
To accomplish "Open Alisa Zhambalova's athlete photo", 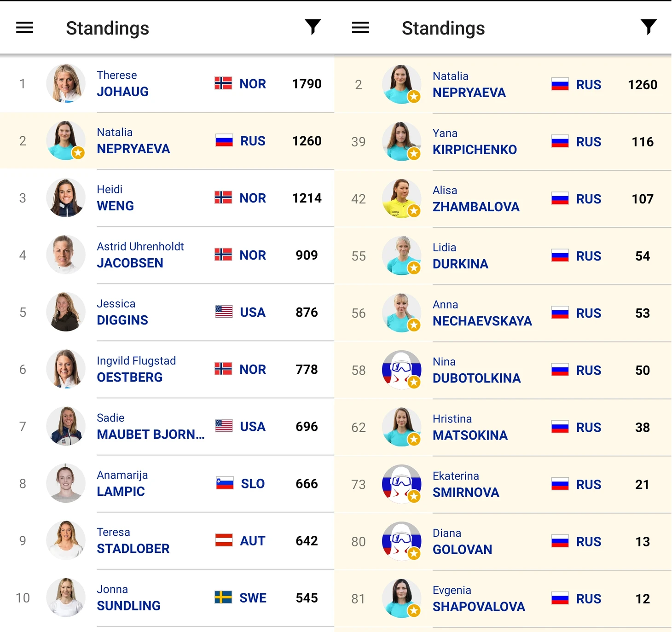I will (401, 198).
